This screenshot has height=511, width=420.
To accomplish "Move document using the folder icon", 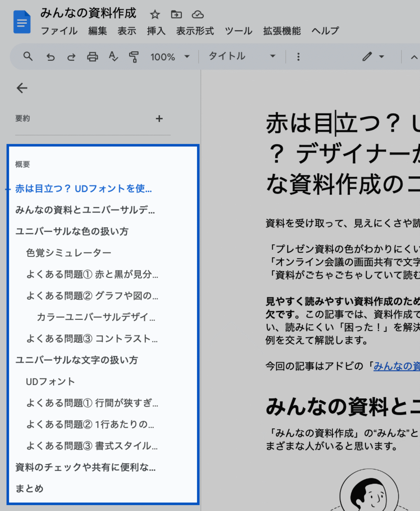I will [x=176, y=14].
